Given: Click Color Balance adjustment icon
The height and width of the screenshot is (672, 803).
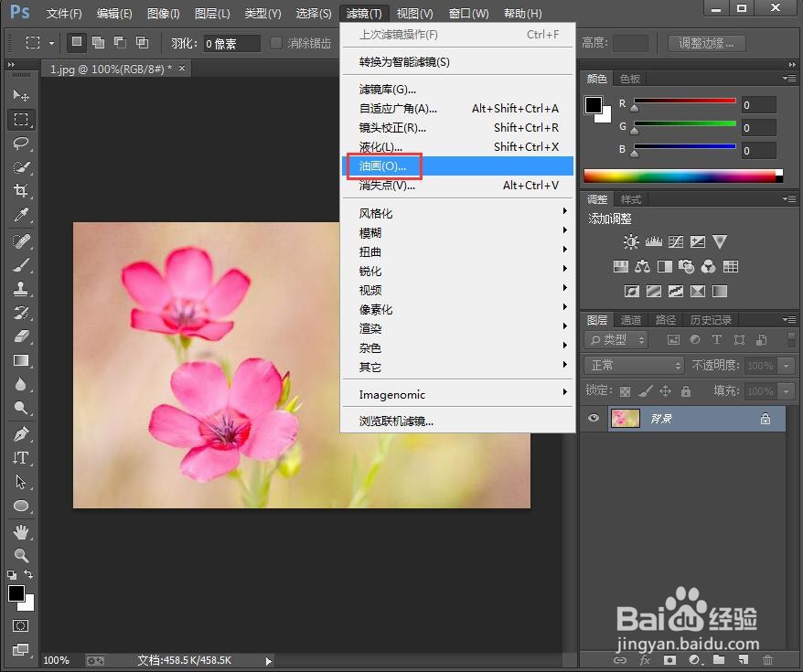Looking at the screenshot, I should point(642,266).
